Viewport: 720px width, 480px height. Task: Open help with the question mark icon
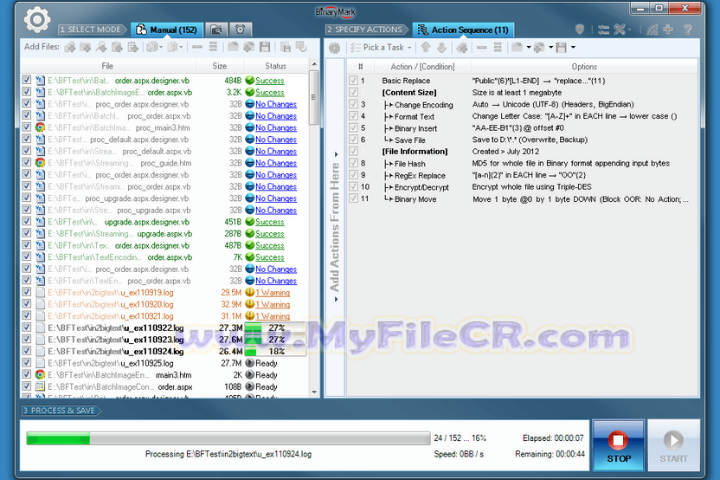click(x=688, y=30)
